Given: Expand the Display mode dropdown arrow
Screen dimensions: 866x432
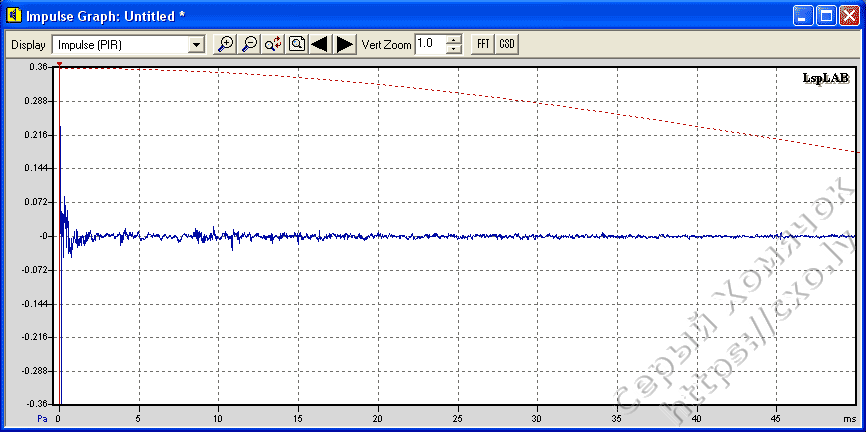Looking at the screenshot, I should (x=196, y=44).
